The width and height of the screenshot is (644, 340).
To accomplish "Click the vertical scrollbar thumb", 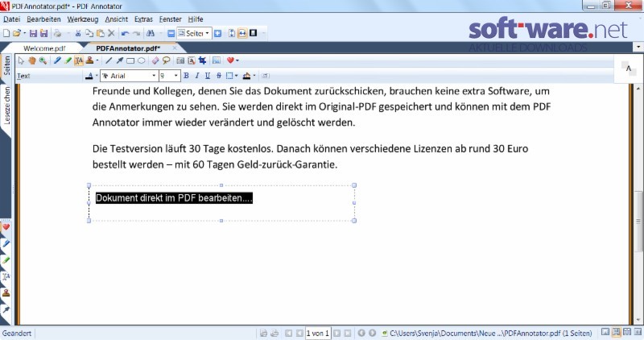I will coord(638,221).
